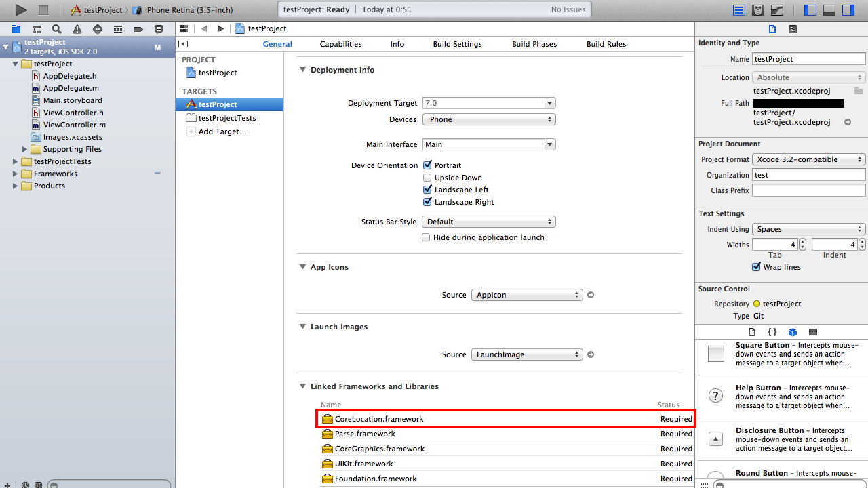Toggle the Utilities pane visibility
This screenshot has height=488, width=868.
[848, 10]
